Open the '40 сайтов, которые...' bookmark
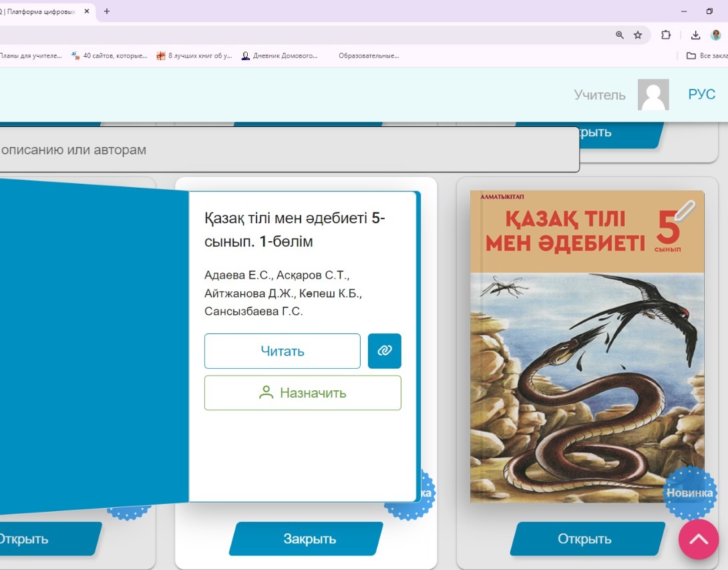728x570 pixels. [109, 55]
